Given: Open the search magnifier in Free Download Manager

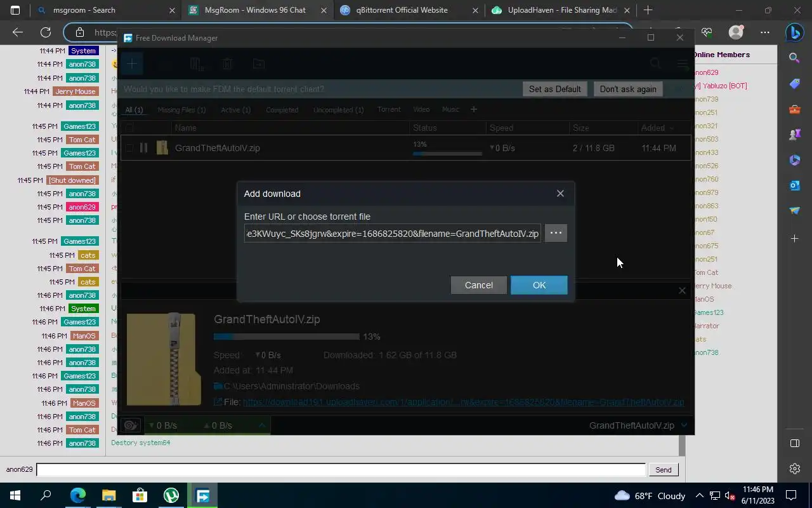Looking at the screenshot, I should pyautogui.click(x=655, y=63).
